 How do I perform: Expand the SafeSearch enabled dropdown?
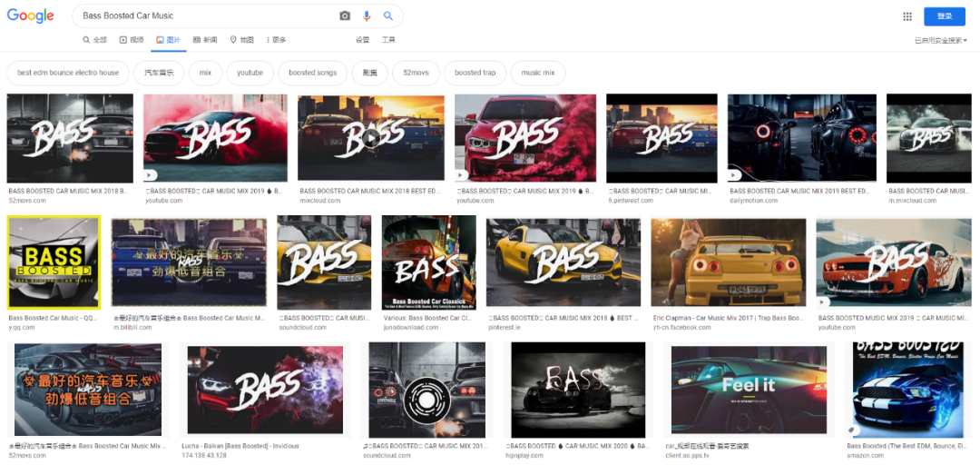(x=941, y=41)
